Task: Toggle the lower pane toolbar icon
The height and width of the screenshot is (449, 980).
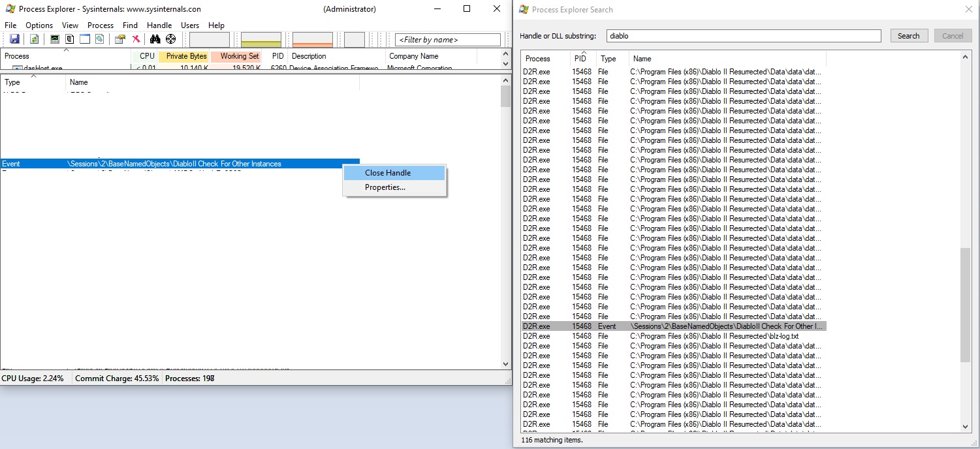Action: (x=84, y=39)
